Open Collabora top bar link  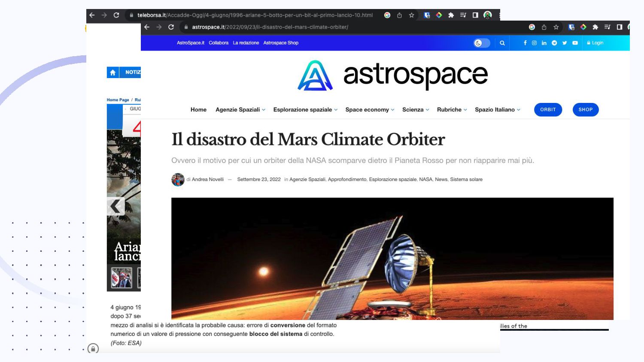point(219,43)
